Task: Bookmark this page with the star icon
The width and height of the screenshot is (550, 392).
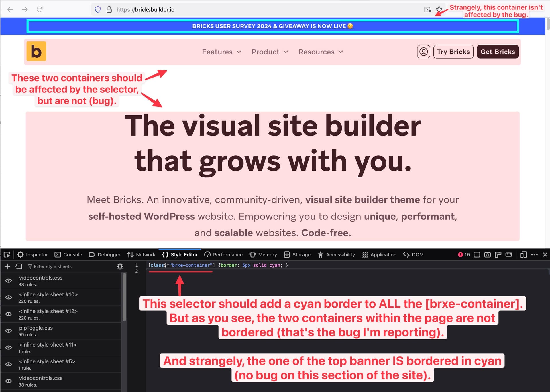Action: [x=439, y=9]
